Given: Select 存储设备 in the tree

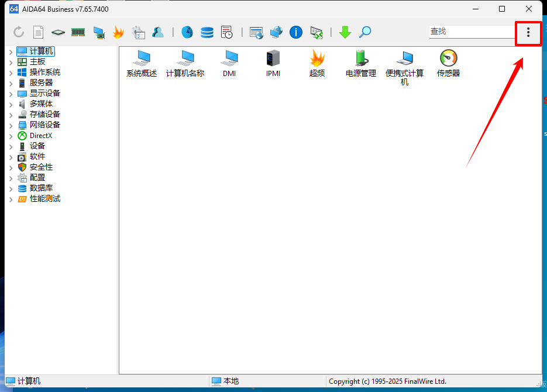Looking at the screenshot, I should pyautogui.click(x=39, y=115).
